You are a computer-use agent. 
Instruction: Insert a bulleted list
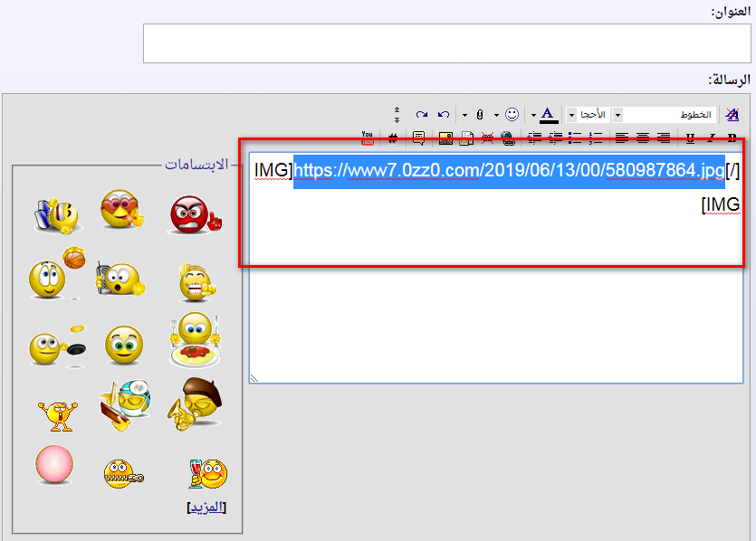pyautogui.click(x=575, y=138)
